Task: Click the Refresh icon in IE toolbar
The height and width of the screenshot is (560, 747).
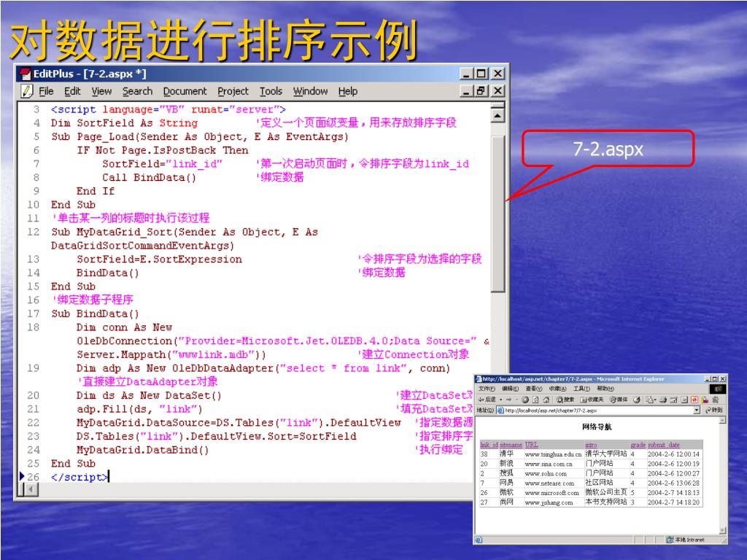Action: click(535, 400)
